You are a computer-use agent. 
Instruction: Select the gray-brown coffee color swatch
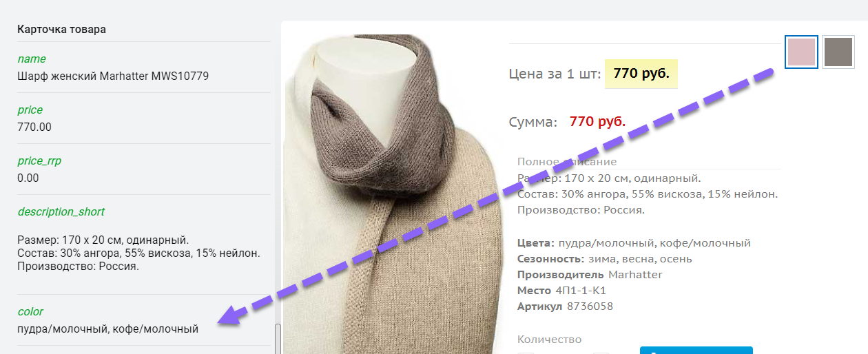pyautogui.click(x=838, y=52)
